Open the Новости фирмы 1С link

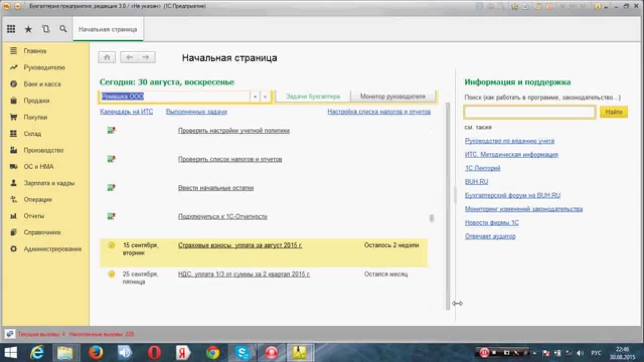(492, 223)
